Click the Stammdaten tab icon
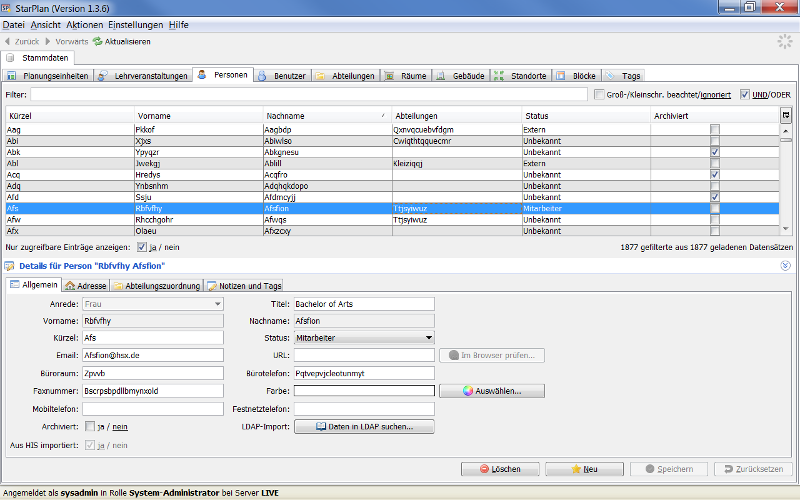Screen dimensions: 800x500 (x=10, y=58)
